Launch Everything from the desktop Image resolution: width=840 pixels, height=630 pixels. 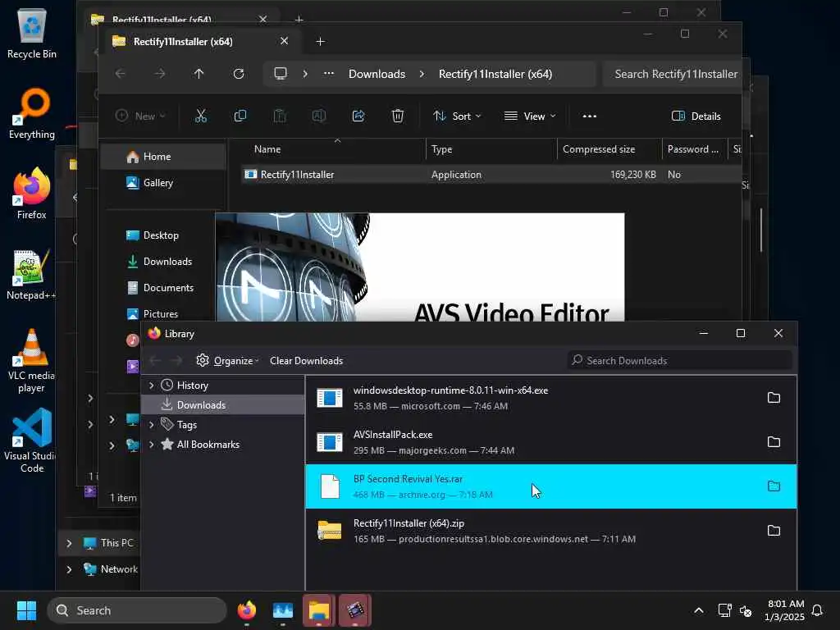pyautogui.click(x=32, y=113)
